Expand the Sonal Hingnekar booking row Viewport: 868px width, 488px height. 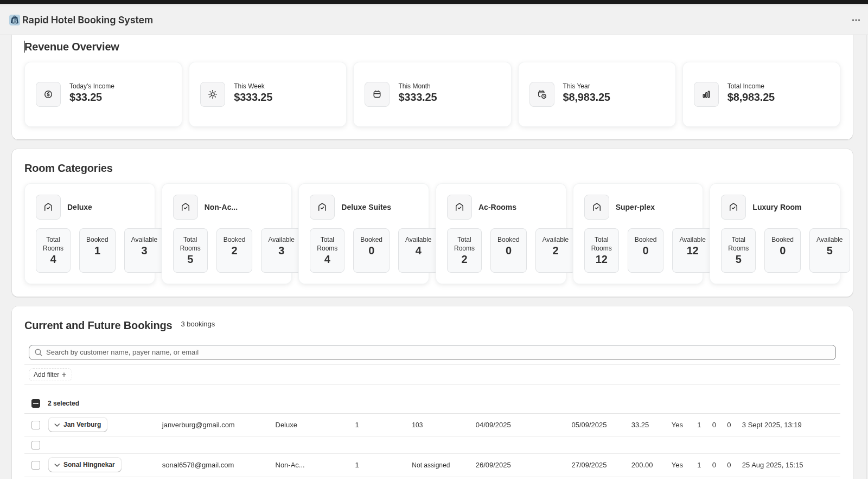pos(57,465)
